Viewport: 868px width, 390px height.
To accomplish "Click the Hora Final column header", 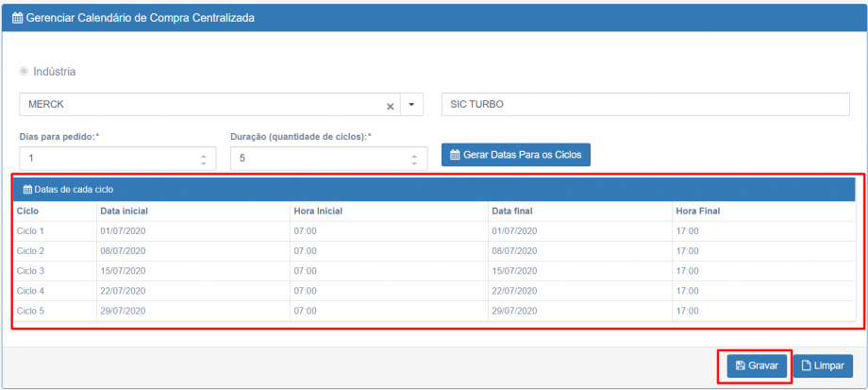I will tap(697, 211).
